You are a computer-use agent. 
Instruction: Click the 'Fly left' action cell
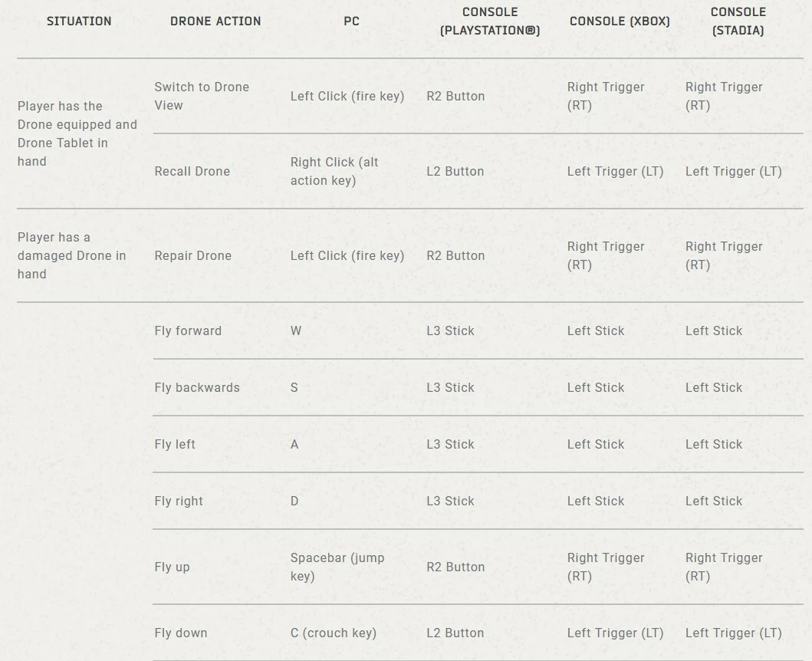pyautogui.click(x=175, y=444)
